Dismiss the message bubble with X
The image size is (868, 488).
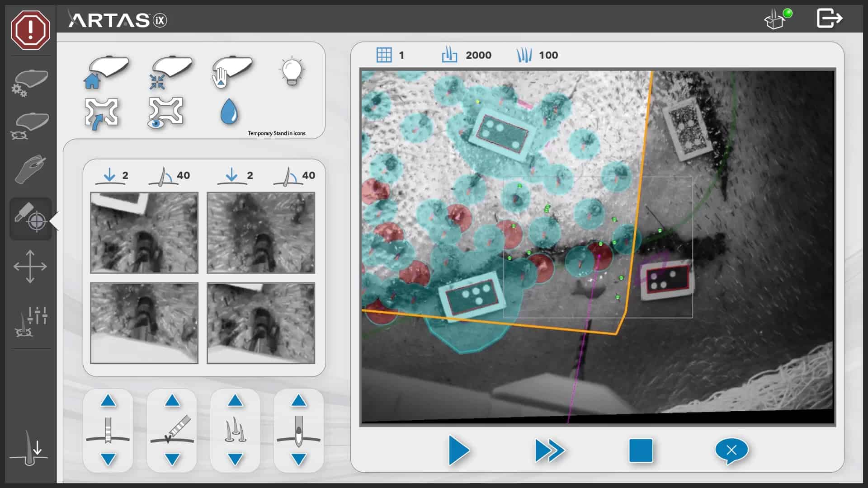(x=731, y=450)
